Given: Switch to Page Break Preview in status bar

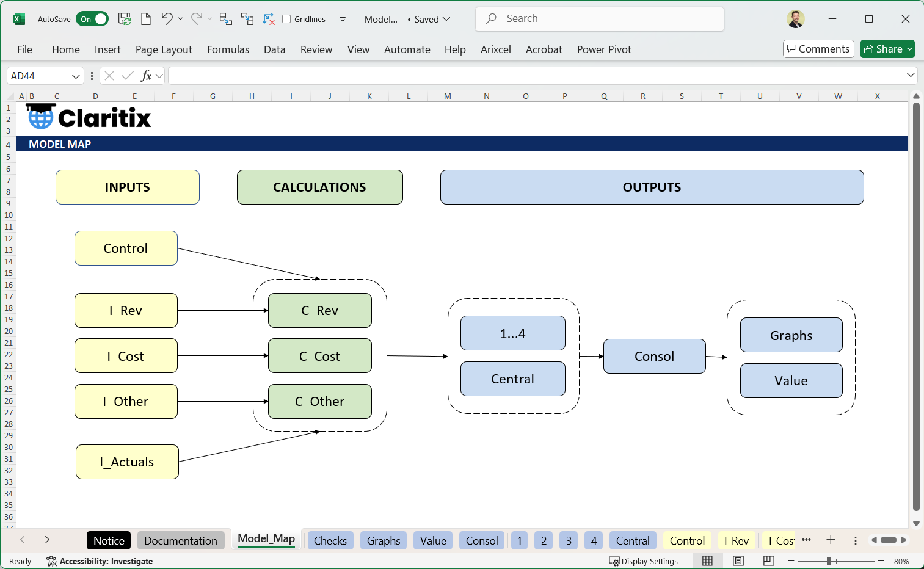Looking at the screenshot, I should (x=769, y=561).
